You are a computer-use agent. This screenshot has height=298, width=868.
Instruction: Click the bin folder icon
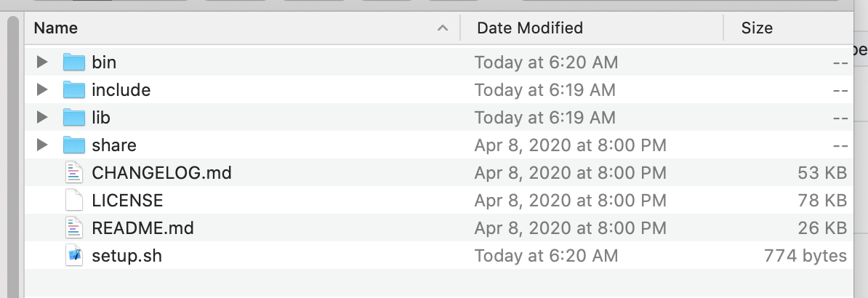pos(74,63)
